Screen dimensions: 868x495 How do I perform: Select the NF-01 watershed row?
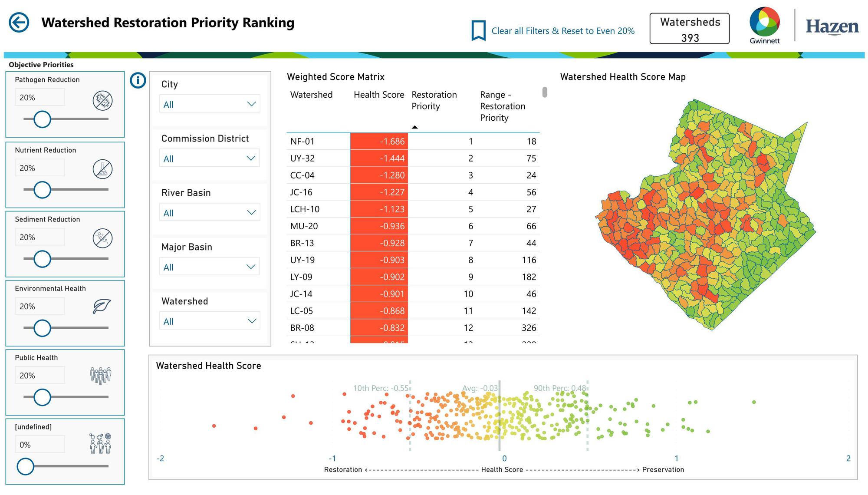point(302,142)
